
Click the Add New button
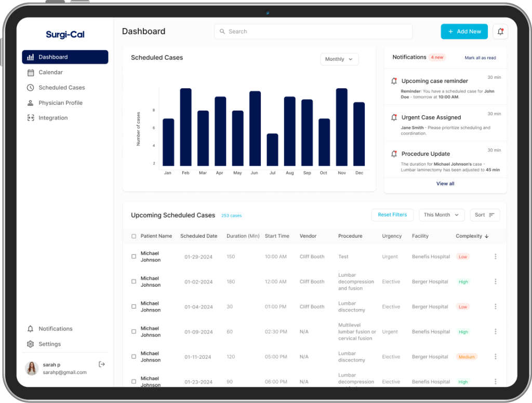coord(464,32)
